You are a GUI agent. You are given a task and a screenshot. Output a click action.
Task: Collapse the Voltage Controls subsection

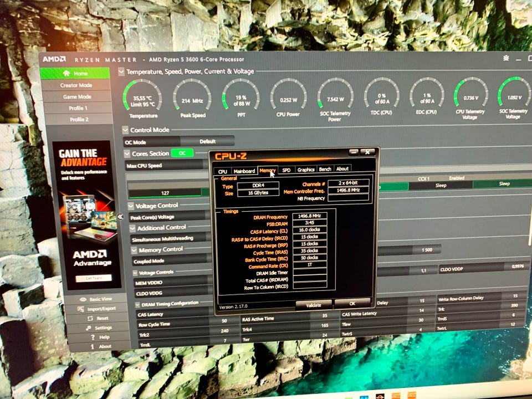pyautogui.click(x=135, y=273)
